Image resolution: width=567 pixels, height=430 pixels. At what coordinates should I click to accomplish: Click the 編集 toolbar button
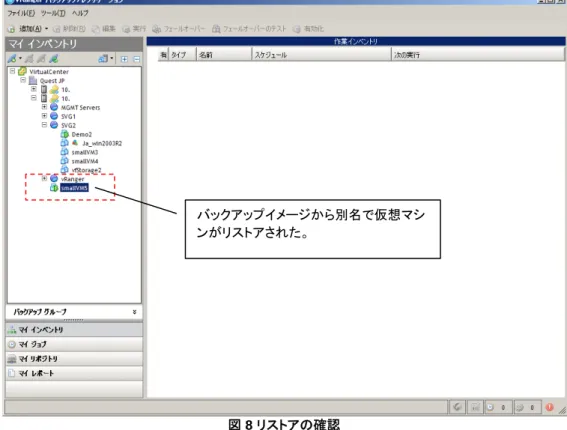click(103, 29)
